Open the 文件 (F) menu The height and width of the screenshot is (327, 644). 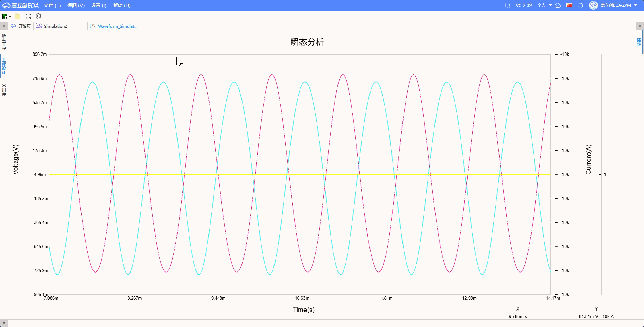point(52,5)
